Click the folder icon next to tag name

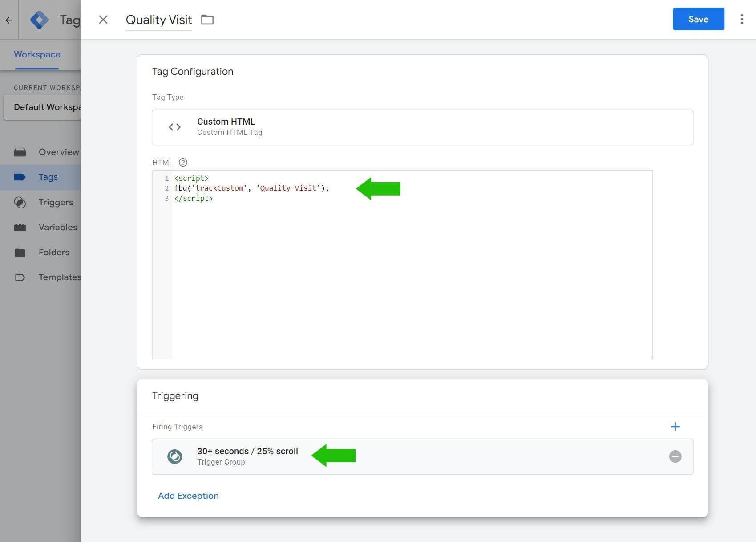pos(207,20)
